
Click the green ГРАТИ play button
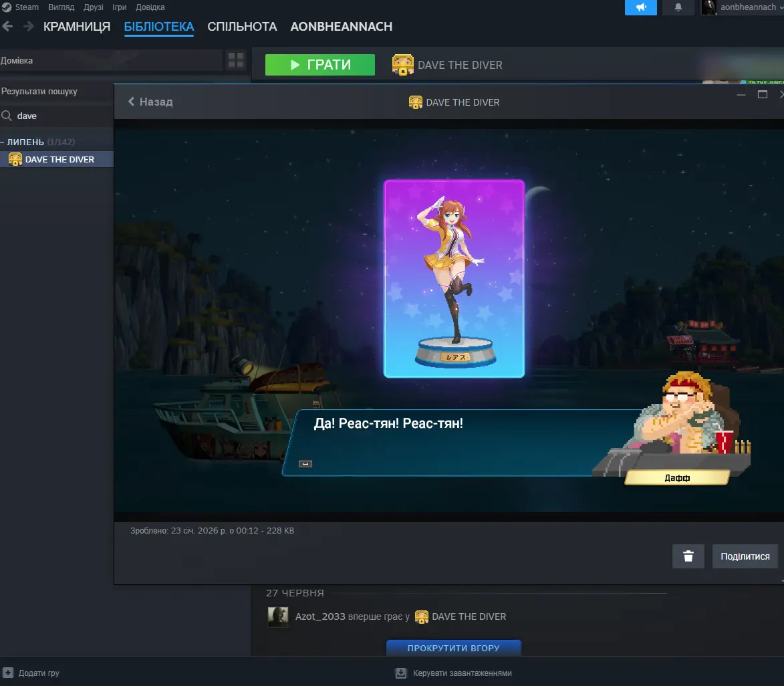point(320,65)
